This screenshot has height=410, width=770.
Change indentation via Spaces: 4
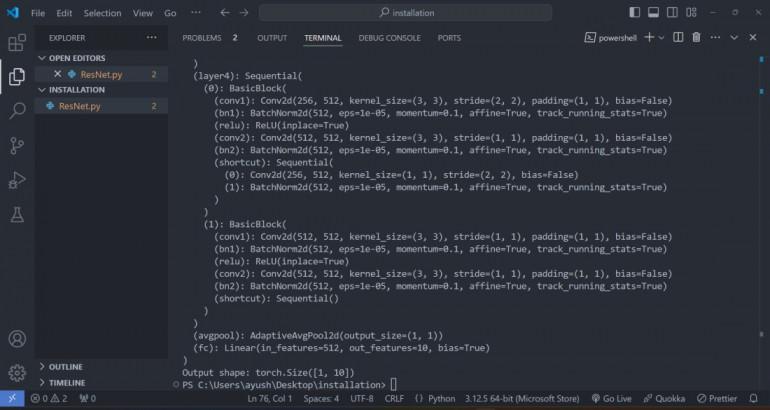(x=321, y=399)
